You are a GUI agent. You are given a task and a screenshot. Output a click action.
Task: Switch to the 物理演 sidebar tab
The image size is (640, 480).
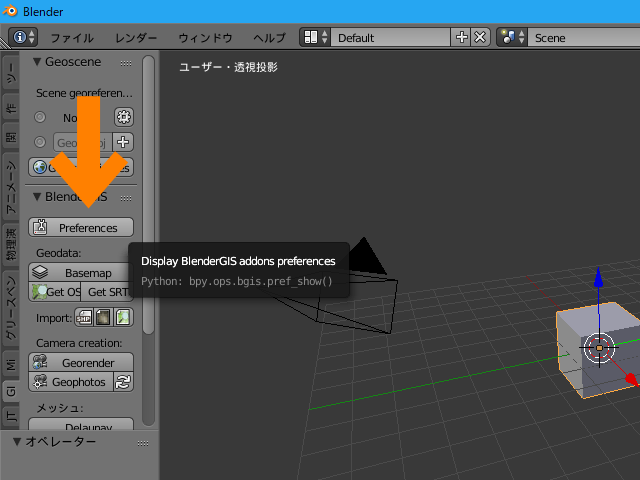(11, 244)
